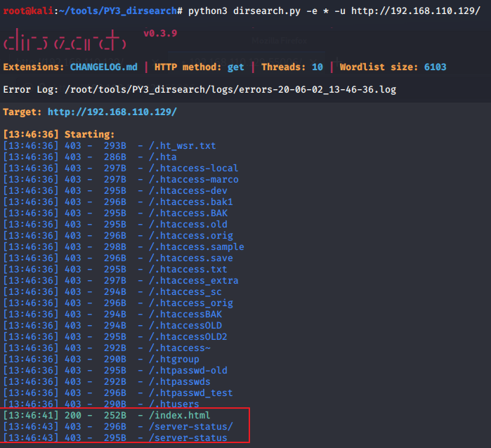
Task: Select the /.htaccess_extra entry
Action: tap(193, 281)
